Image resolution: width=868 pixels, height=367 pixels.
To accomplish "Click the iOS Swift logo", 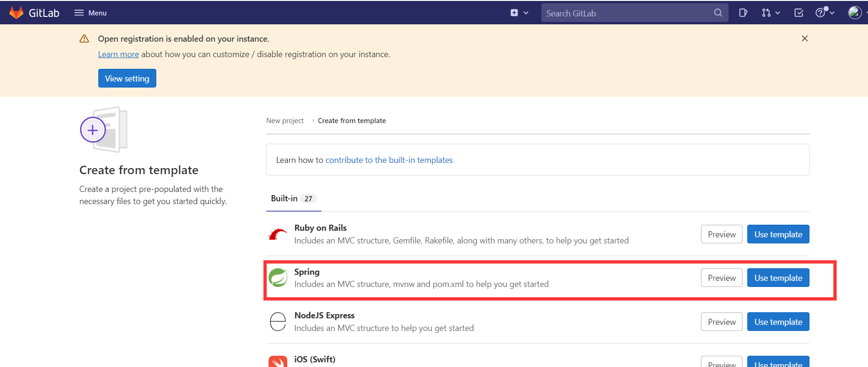I will pyautogui.click(x=278, y=361).
